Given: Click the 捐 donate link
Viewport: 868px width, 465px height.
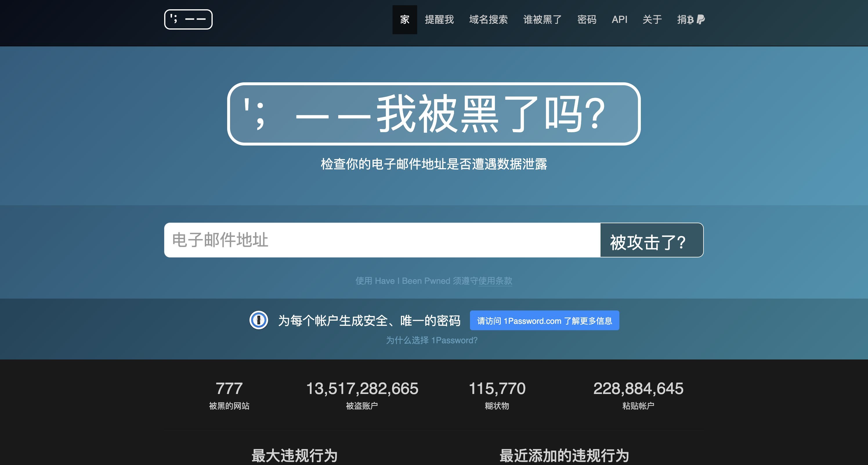Looking at the screenshot, I should pos(682,20).
